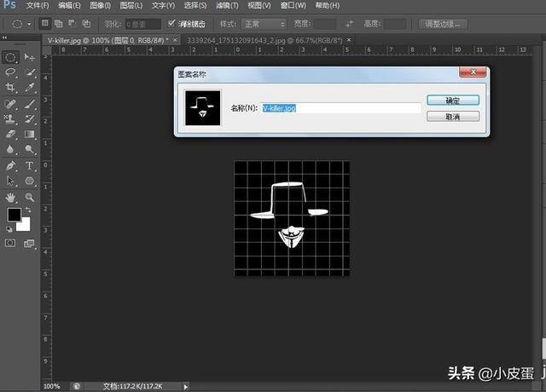This screenshot has width=546, height=392.
Task: Reset default foreground and background colors
Action: (x=9, y=229)
